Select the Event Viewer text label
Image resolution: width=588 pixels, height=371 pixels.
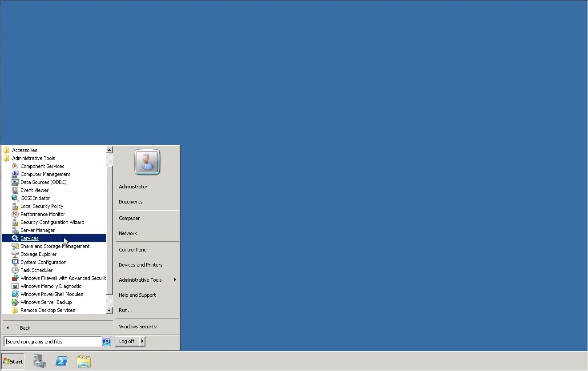[34, 190]
